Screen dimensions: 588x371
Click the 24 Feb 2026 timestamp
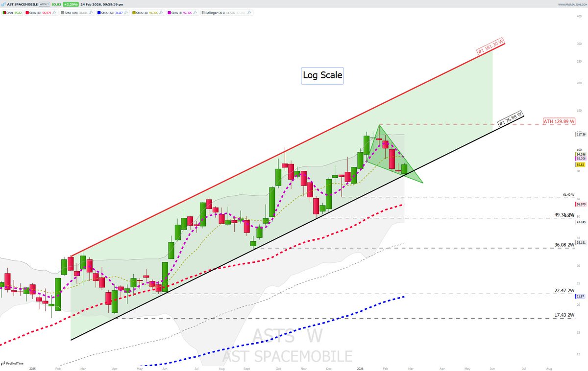coord(101,4)
